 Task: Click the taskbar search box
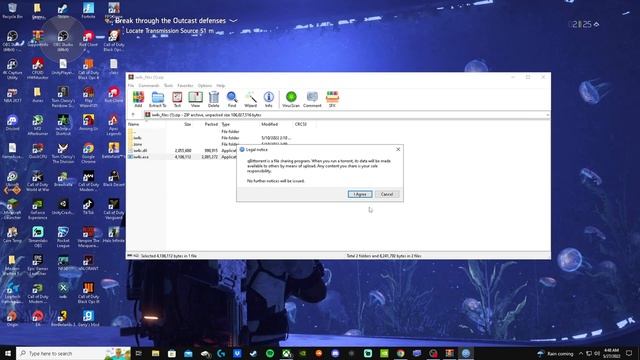(x=73, y=353)
